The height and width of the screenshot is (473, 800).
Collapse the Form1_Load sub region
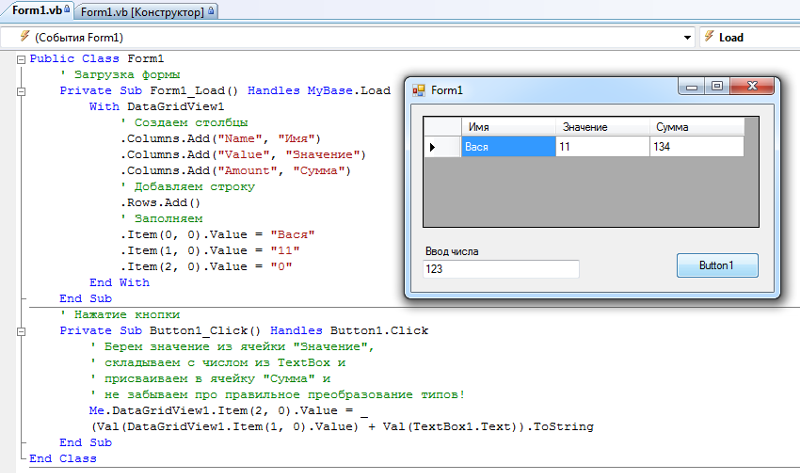pos(21,91)
